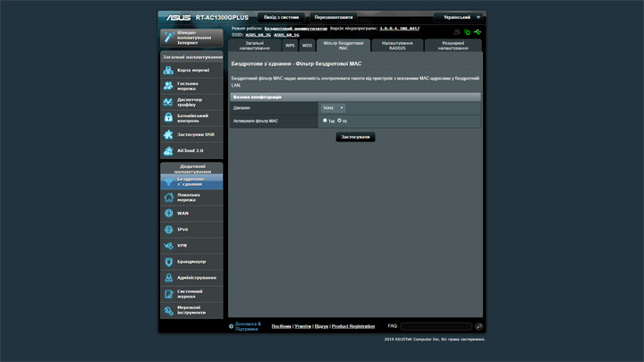
Task: Open Administration (Адміністрування) user icon
Action: pos(168,277)
